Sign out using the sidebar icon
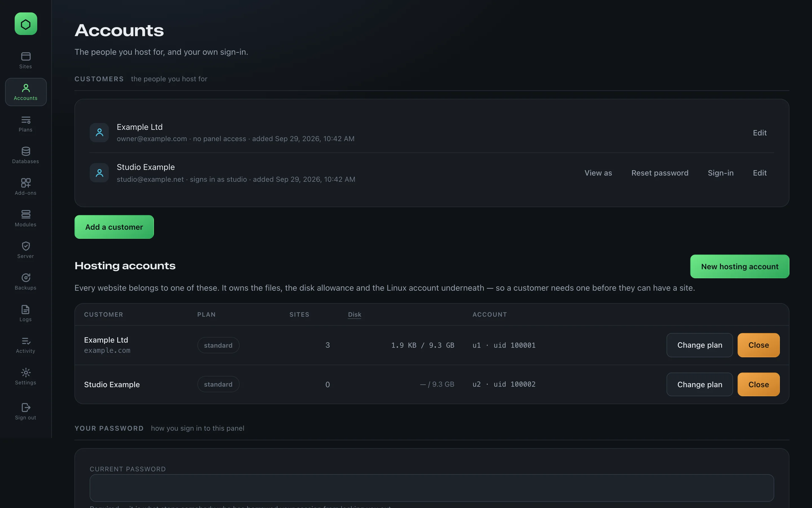812x508 pixels. coord(26,411)
